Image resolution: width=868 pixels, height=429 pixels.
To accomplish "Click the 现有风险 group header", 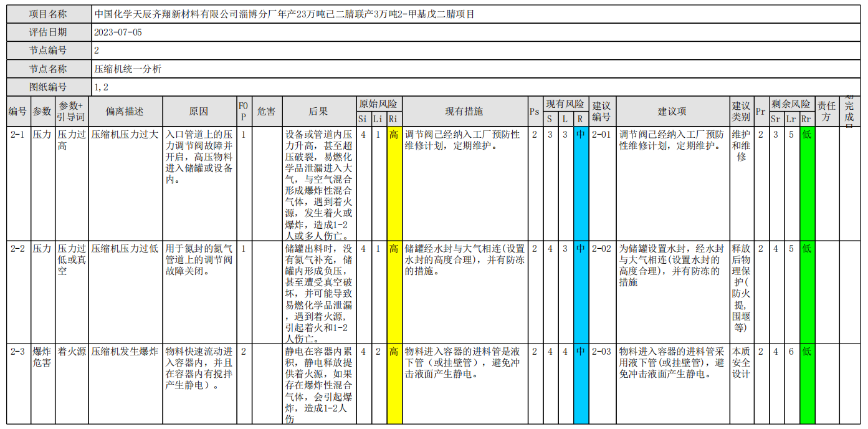I will (565, 104).
